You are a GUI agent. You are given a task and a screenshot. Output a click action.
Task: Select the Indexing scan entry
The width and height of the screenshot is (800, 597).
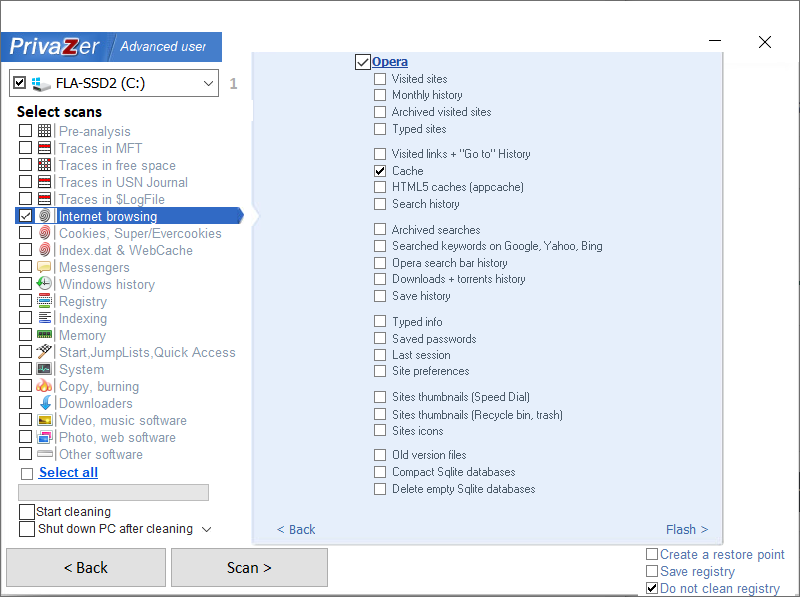tap(83, 318)
